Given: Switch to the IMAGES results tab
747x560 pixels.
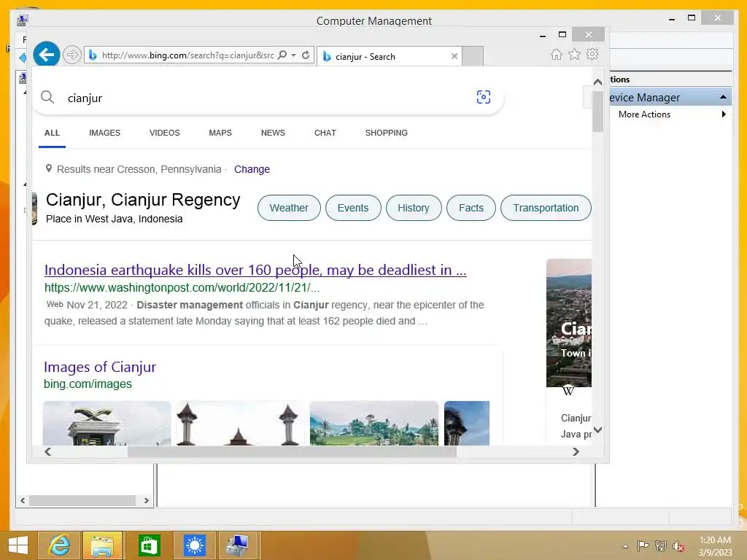Looking at the screenshot, I should pos(105,133).
